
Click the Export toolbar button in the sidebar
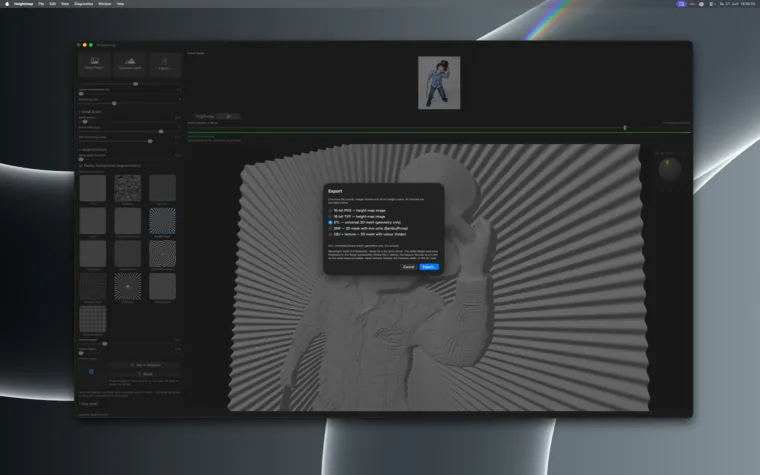165,64
